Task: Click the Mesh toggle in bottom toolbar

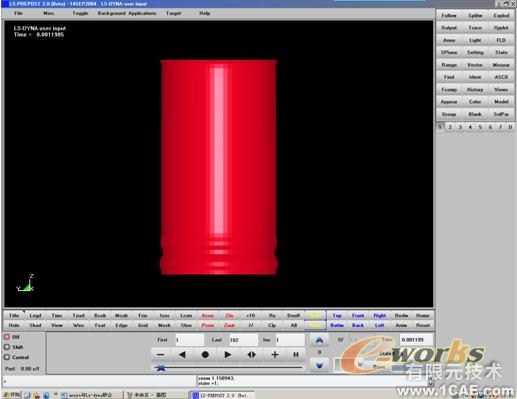Action: 164,325
